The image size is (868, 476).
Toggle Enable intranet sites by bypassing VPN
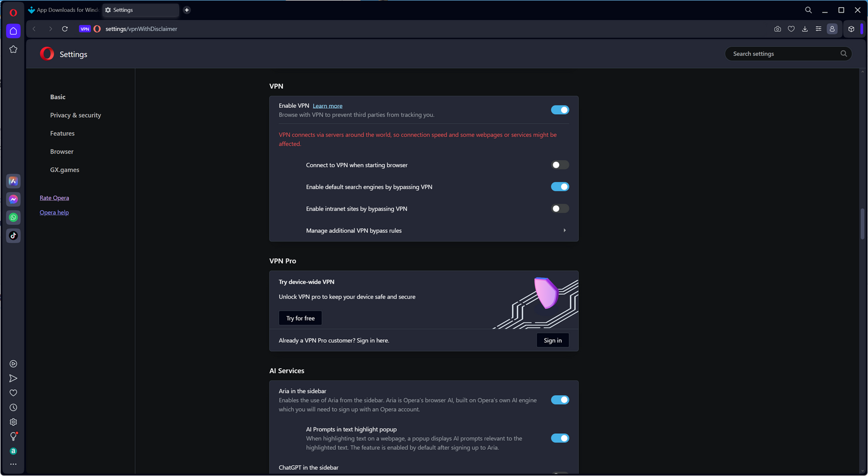click(x=560, y=209)
